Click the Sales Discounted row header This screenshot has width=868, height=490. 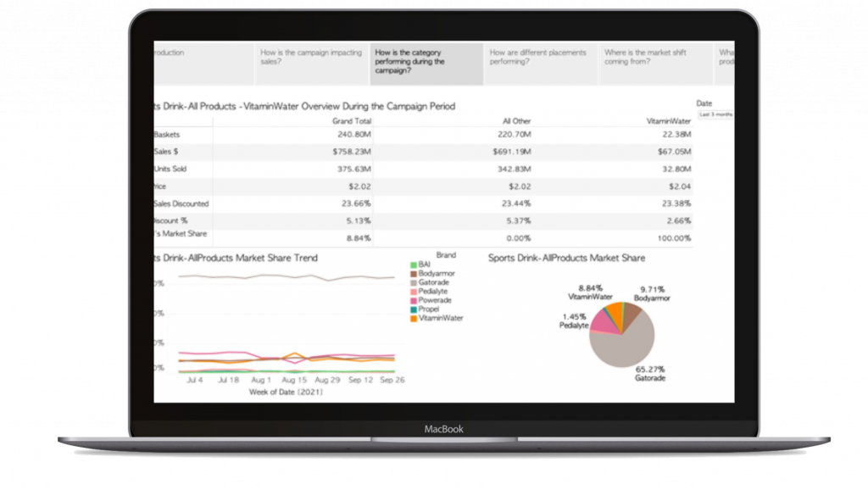181,203
